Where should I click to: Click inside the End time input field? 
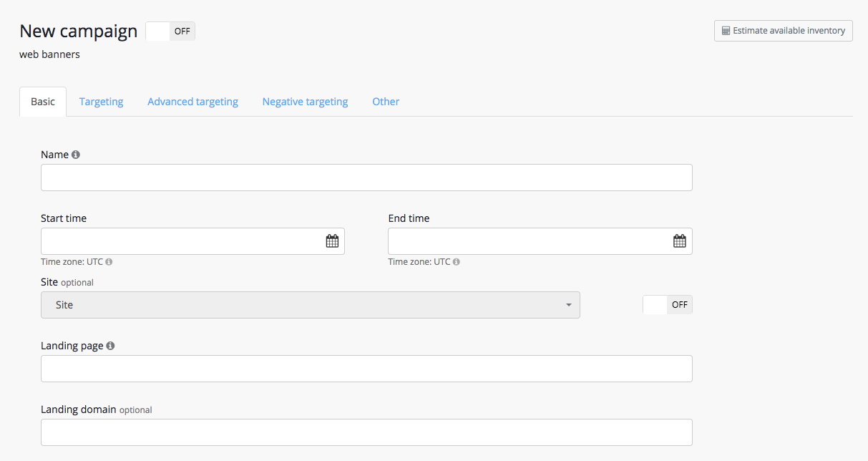coord(526,241)
